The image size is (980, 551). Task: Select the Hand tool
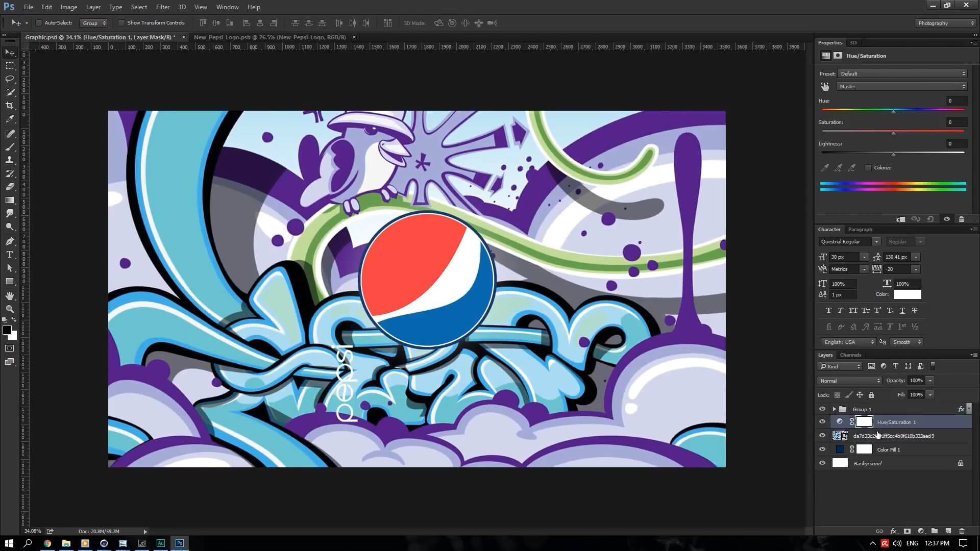coord(10,296)
